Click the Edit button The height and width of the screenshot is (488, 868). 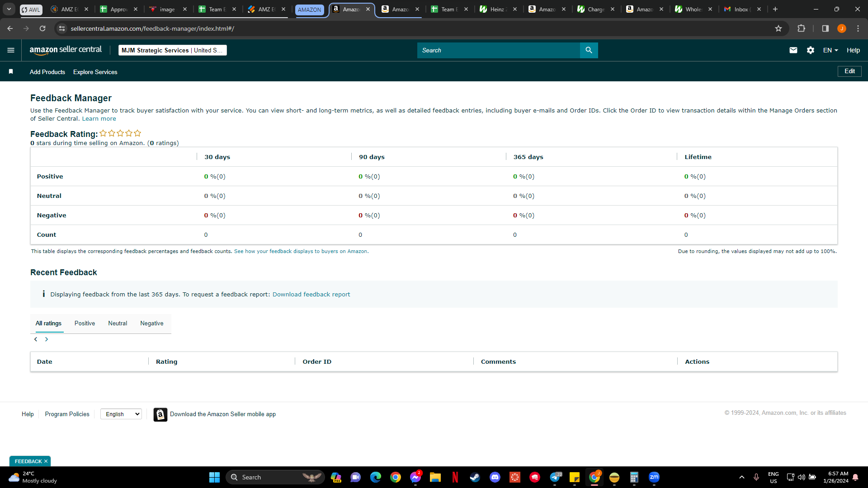coord(849,71)
